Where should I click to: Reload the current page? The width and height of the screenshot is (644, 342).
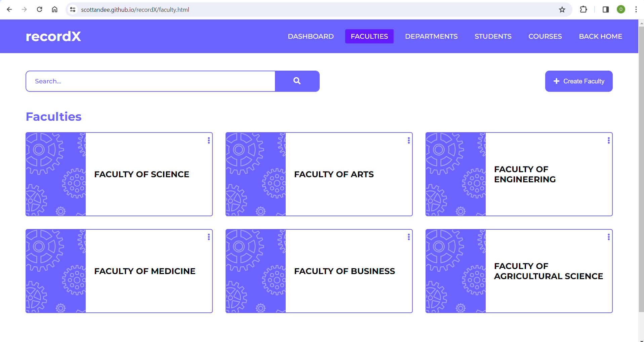click(39, 9)
